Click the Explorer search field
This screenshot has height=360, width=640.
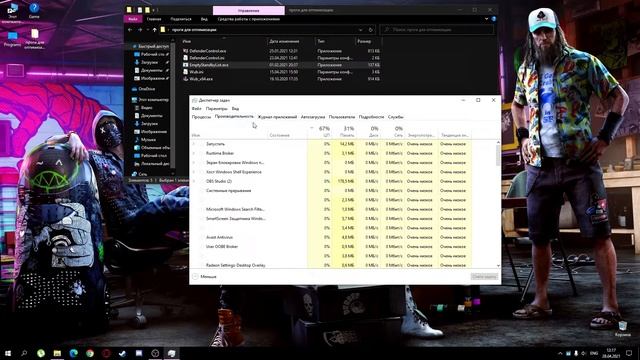pyautogui.click(x=437, y=30)
